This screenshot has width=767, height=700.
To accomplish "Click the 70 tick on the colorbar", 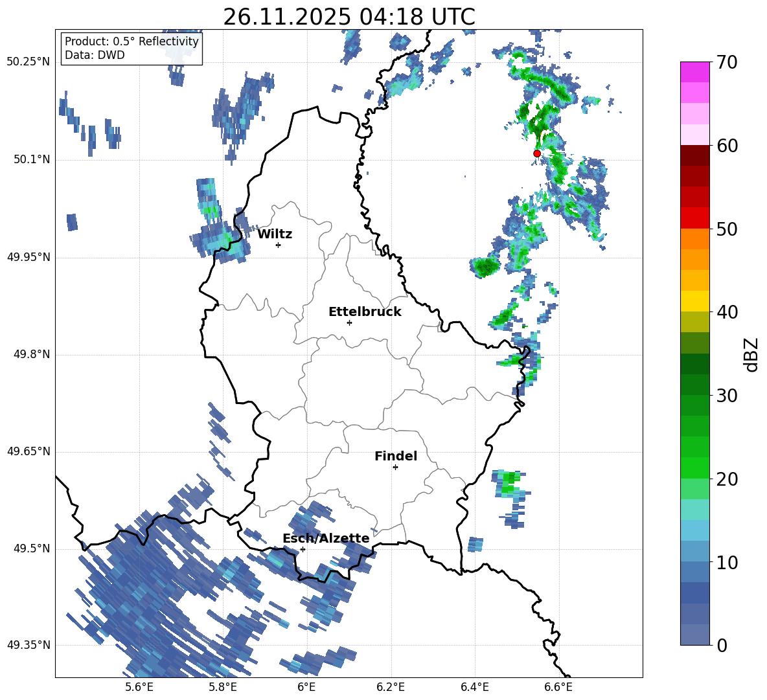I will click(727, 62).
